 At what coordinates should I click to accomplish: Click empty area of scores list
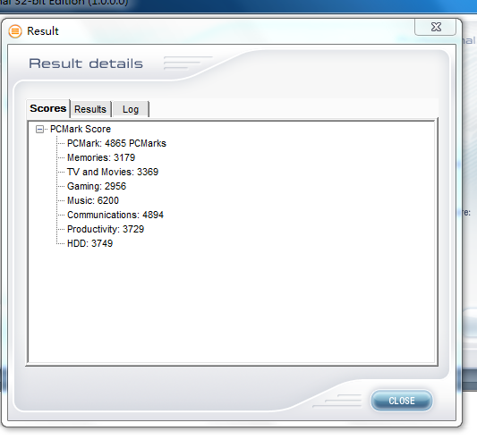coord(231,304)
